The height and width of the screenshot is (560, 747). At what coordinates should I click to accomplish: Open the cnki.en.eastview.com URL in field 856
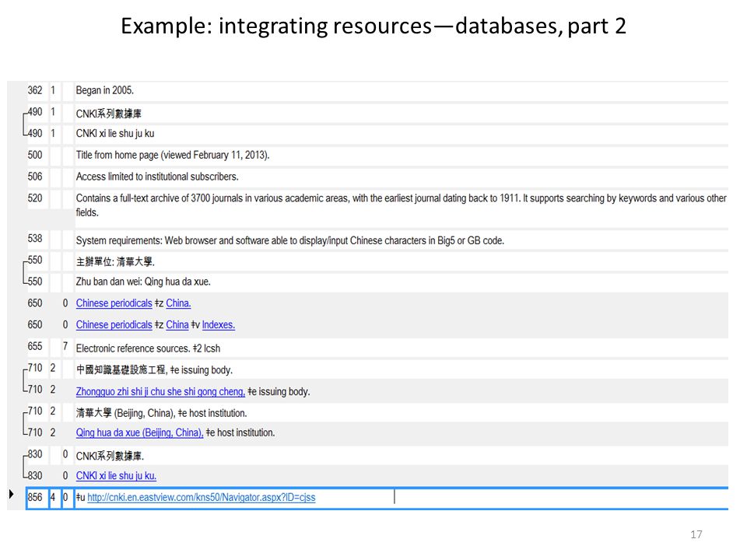[x=201, y=497]
